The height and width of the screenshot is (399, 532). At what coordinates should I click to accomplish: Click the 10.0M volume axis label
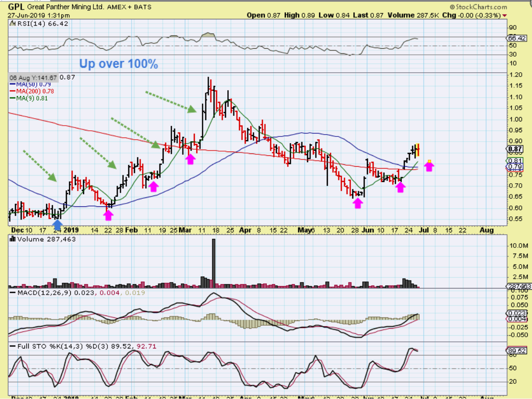point(518,246)
